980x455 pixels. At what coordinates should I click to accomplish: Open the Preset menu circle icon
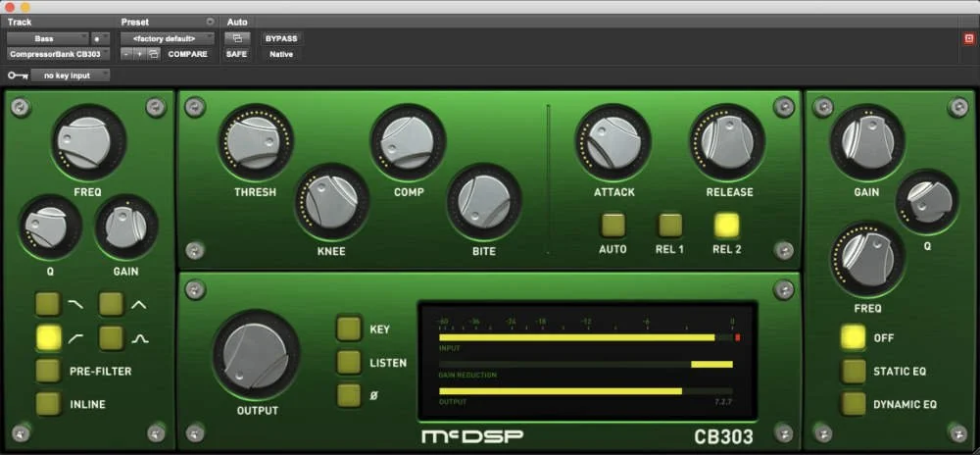click(210, 22)
